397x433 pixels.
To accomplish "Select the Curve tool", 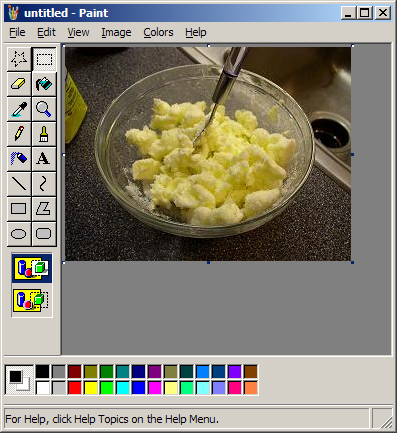I will pyautogui.click(x=44, y=184).
